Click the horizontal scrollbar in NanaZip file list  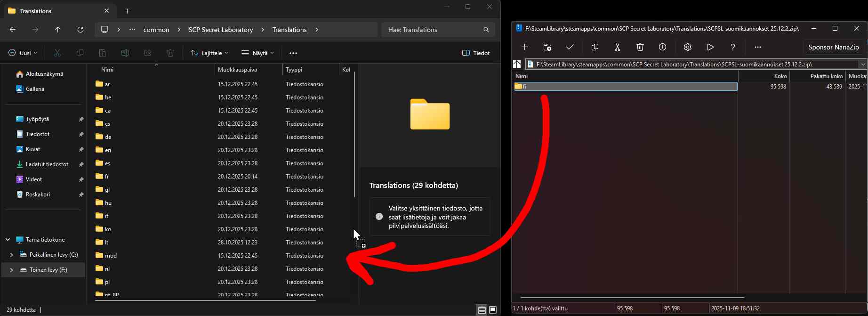point(632,298)
